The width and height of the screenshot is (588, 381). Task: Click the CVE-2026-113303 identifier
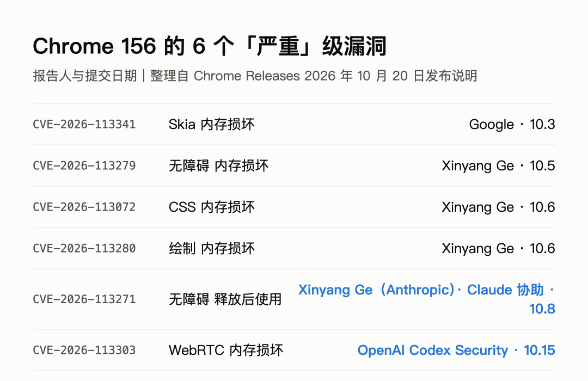click(84, 350)
